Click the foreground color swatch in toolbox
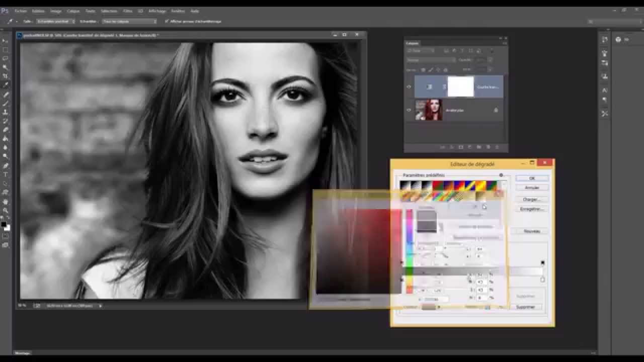The image size is (644, 362). tap(4, 224)
